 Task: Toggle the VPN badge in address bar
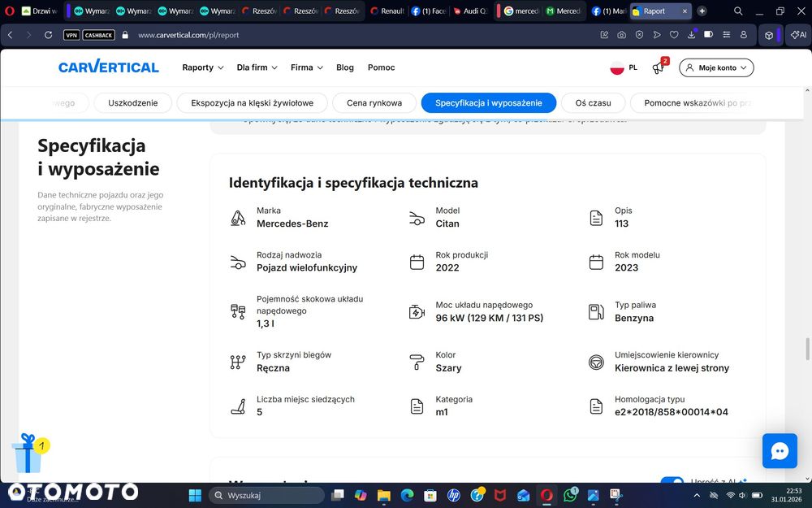(71, 35)
